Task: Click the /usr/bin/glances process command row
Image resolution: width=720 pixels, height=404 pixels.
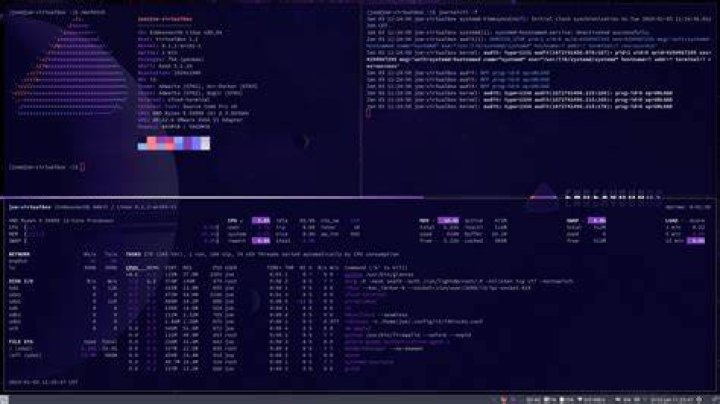Action: coord(379,275)
